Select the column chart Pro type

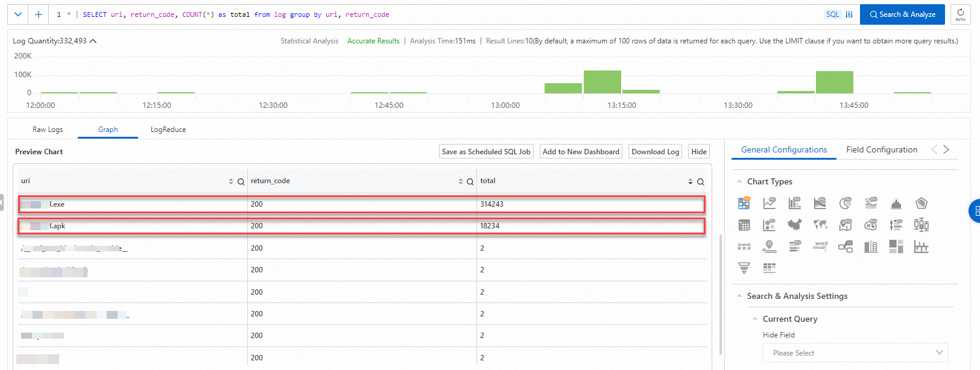pos(795,203)
